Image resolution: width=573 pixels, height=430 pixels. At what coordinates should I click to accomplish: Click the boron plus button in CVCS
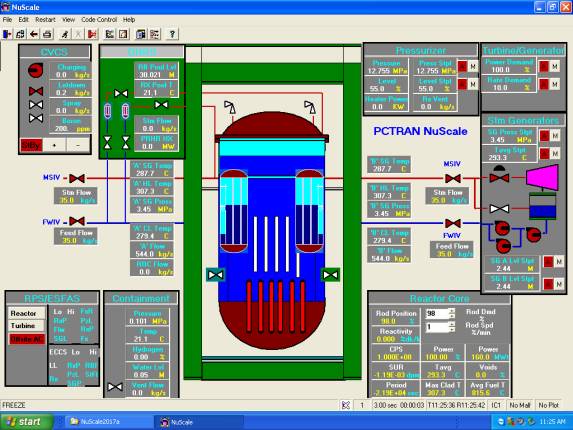(54, 145)
